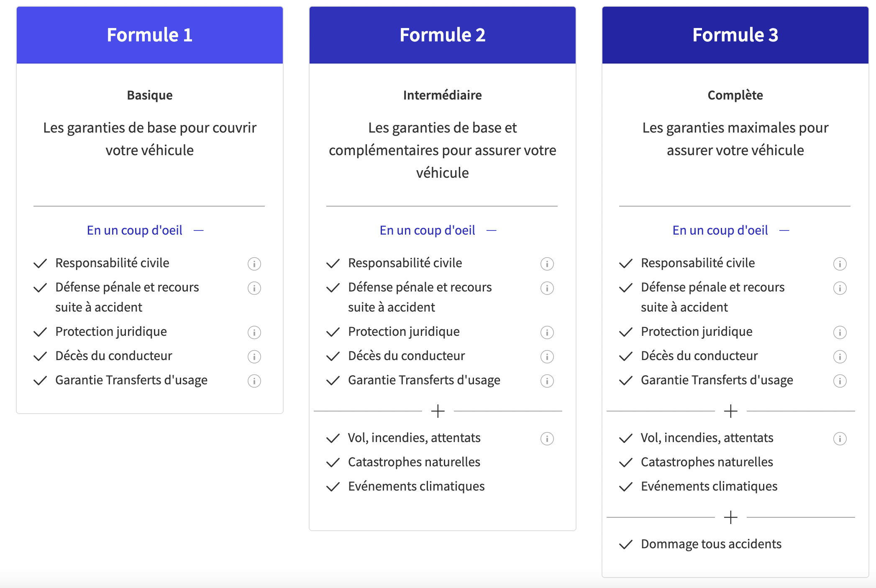
Task: Click the 'En un coup d'oeil' link in Formule 2
Action: click(427, 230)
